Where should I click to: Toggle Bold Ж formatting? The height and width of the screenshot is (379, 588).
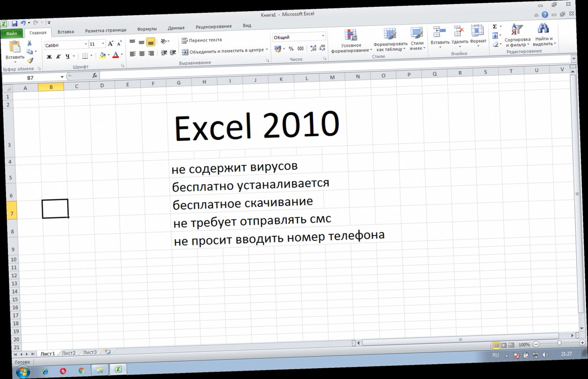[x=49, y=57]
